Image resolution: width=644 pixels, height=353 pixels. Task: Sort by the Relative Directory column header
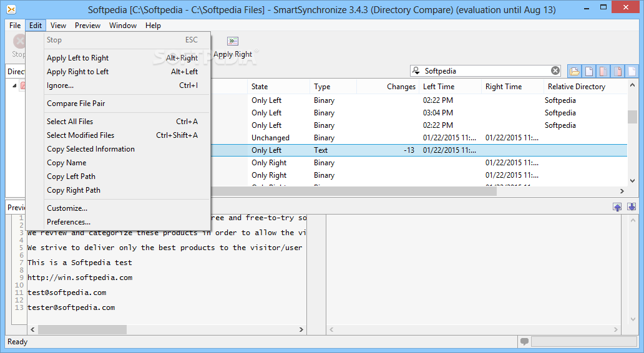point(586,87)
